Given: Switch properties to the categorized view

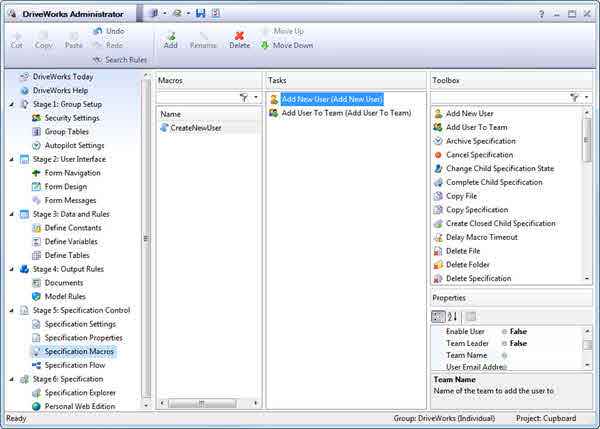Looking at the screenshot, I should (x=439, y=317).
